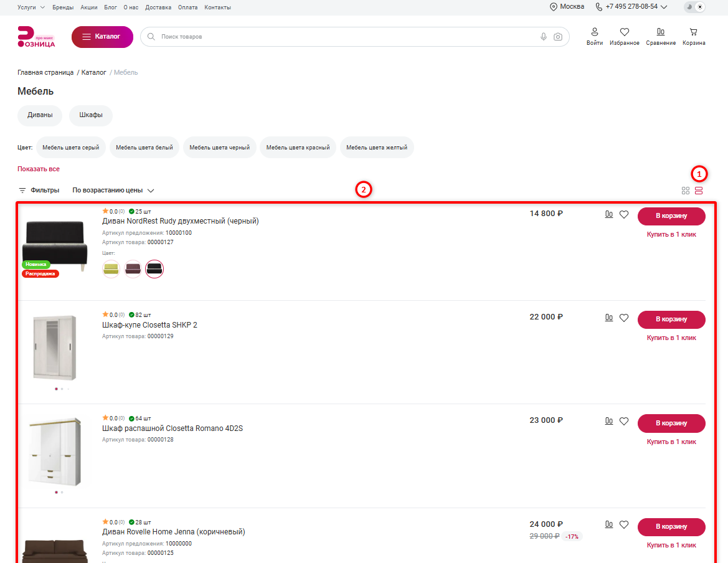The height and width of the screenshot is (563, 728).
Task: Open the Шкаф распашной Closetta Romano 4D2S title
Action: pos(173,428)
